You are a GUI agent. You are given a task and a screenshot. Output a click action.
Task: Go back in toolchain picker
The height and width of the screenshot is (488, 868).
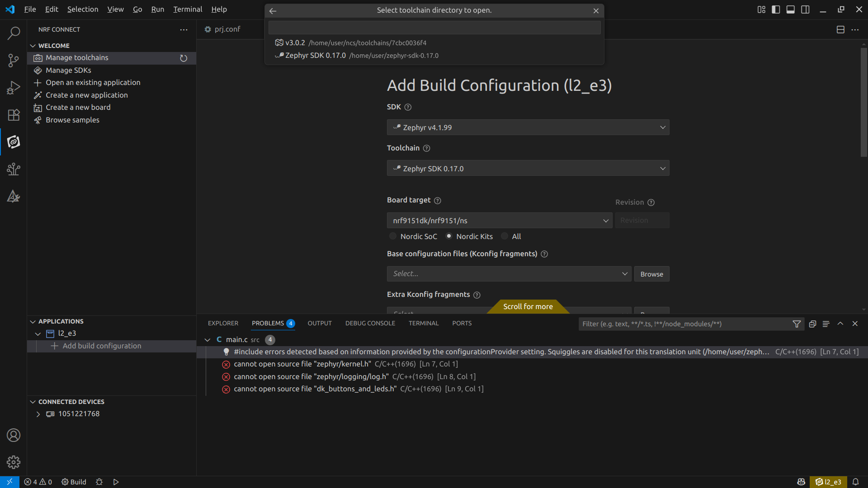tap(273, 10)
